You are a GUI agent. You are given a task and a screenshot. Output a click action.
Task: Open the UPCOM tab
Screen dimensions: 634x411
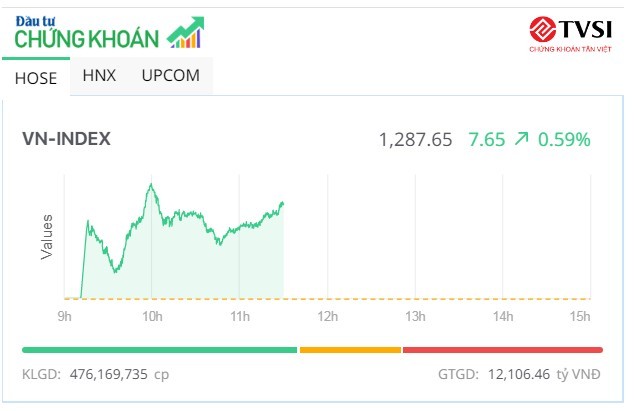[x=170, y=75]
